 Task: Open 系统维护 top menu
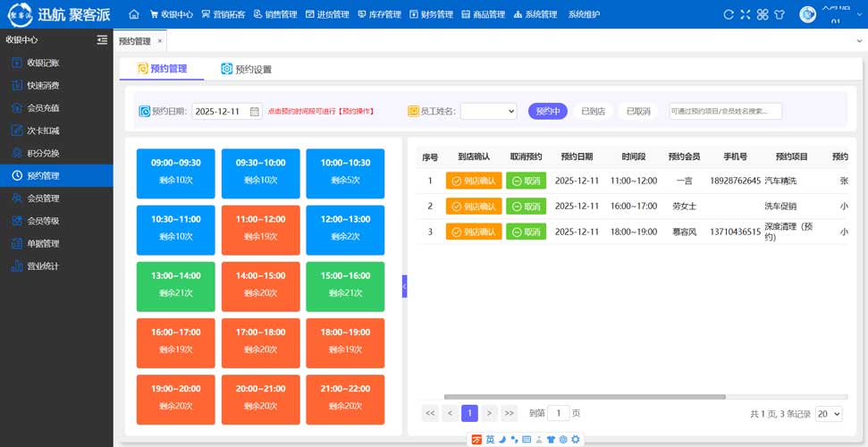pyautogui.click(x=584, y=14)
